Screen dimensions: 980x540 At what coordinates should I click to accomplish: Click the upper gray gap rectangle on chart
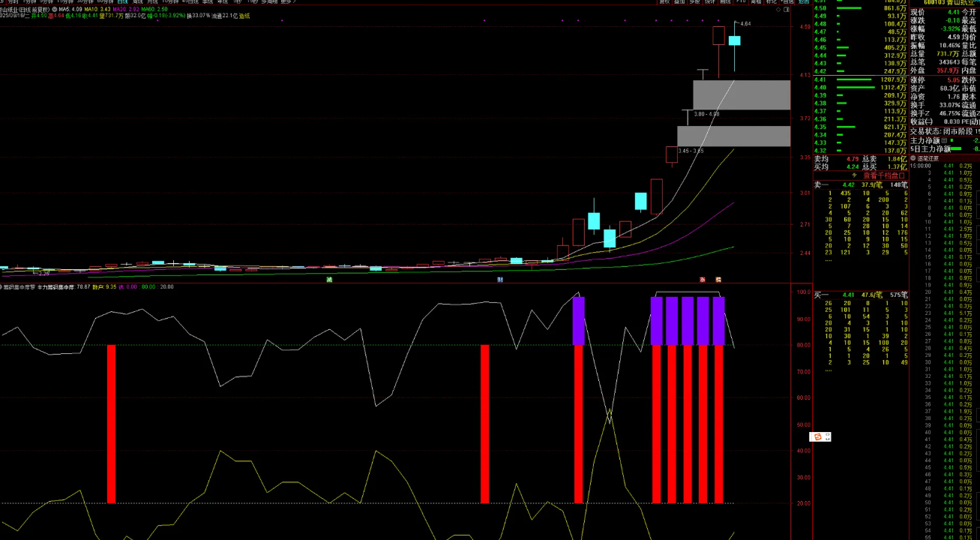pos(741,94)
